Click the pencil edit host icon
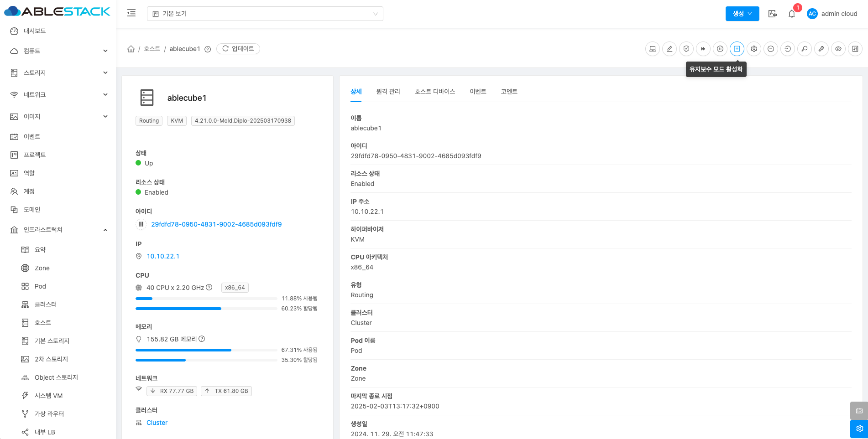This screenshot has width=868, height=439. tap(669, 49)
